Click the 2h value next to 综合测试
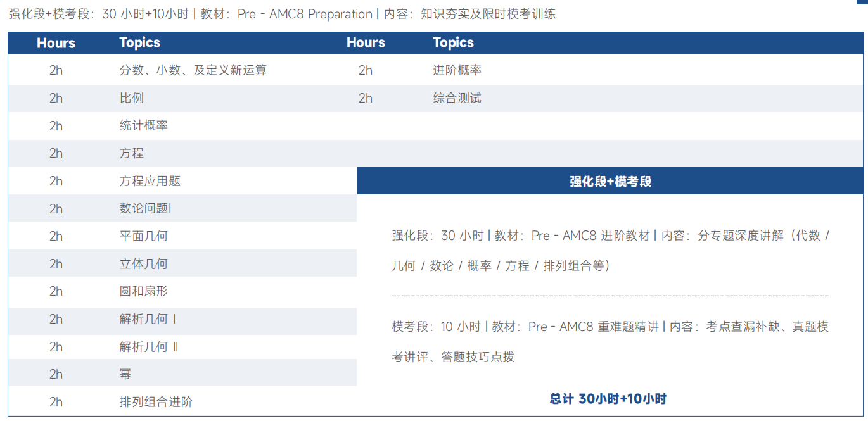The width and height of the screenshot is (868, 421). tap(366, 98)
